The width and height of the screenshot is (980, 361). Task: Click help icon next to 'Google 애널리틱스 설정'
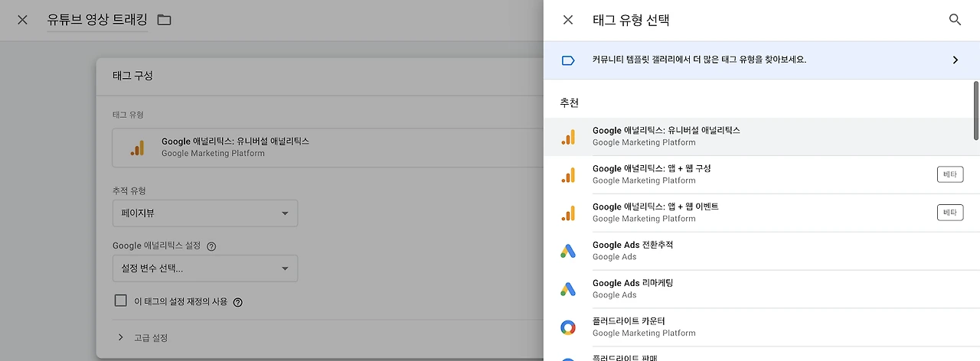pos(211,246)
